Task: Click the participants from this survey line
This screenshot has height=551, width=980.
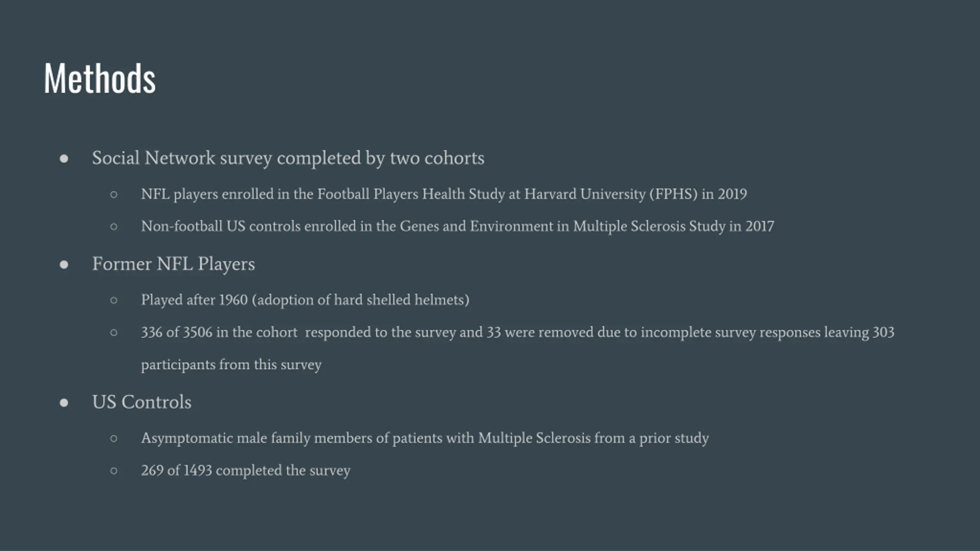Action: pyautogui.click(x=231, y=365)
